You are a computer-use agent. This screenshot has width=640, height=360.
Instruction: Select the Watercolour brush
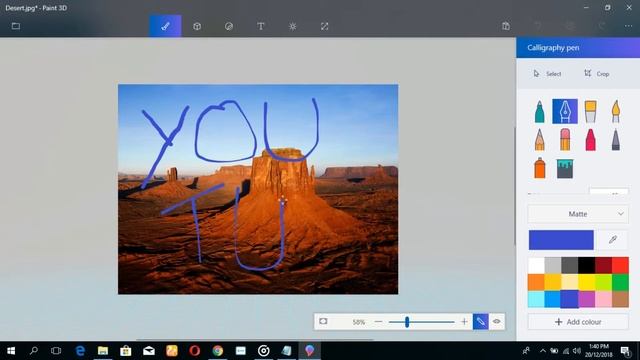click(x=616, y=111)
